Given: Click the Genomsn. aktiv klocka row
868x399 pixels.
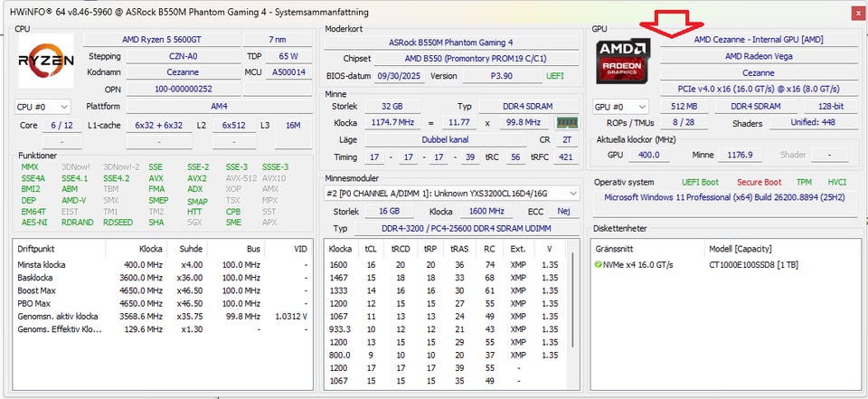Looking at the screenshot, I should tap(162, 317).
